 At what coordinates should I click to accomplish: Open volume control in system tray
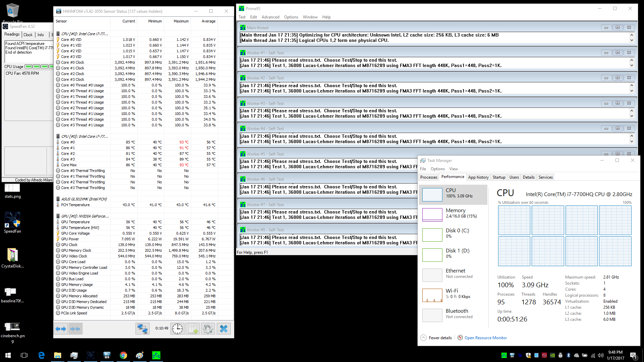point(601,355)
